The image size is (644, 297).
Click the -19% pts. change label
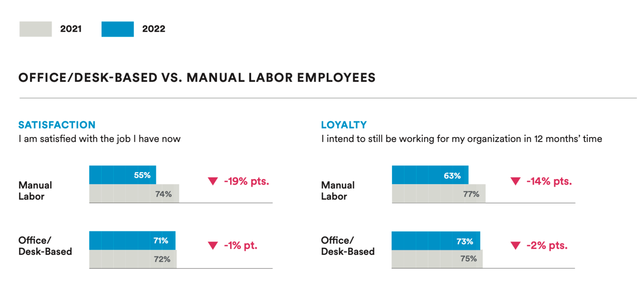[246, 181]
